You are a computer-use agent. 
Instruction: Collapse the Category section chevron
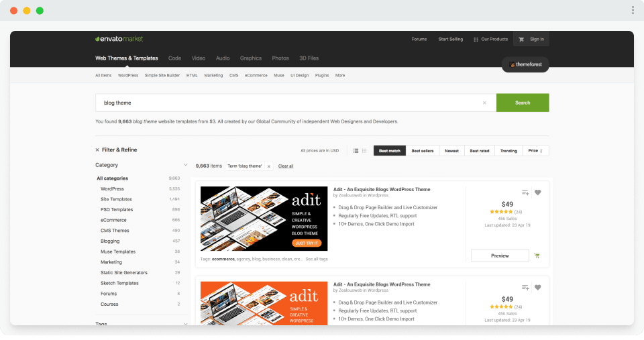point(185,165)
